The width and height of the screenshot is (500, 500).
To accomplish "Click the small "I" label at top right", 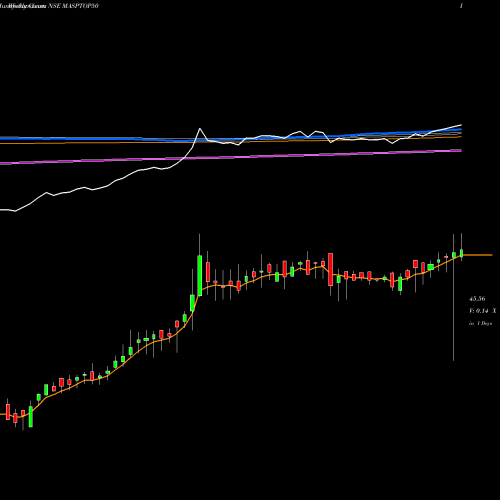I will (x=461, y=6).
